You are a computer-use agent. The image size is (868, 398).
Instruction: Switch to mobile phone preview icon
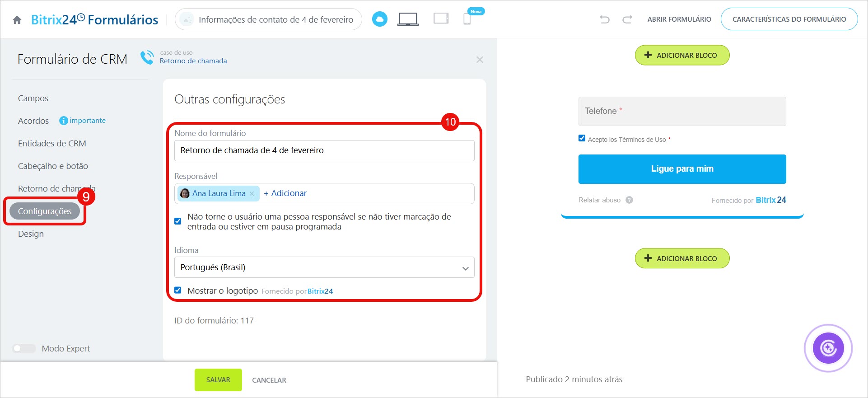click(467, 19)
